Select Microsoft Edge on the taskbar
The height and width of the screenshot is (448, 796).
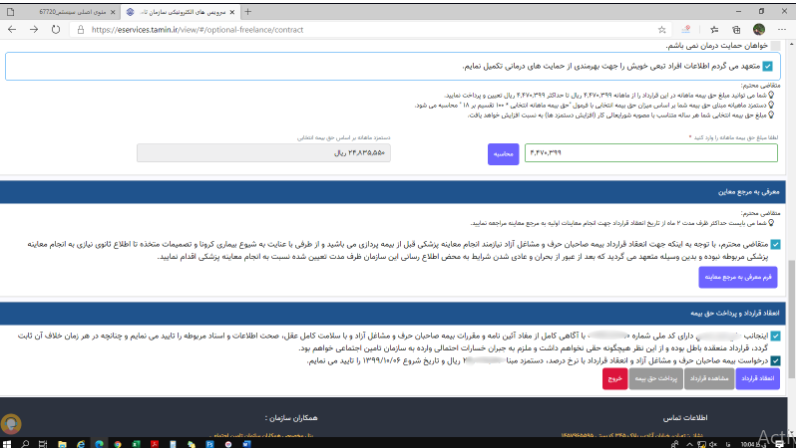(x=99, y=444)
